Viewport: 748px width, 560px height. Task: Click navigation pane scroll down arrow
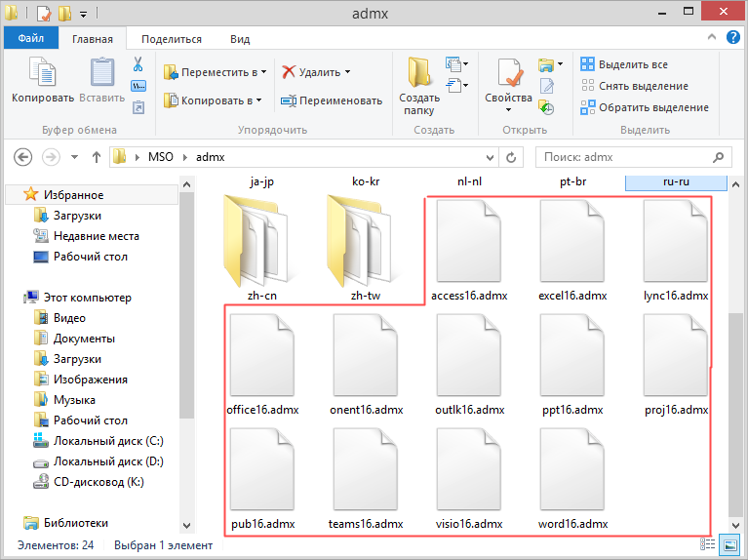point(187,525)
